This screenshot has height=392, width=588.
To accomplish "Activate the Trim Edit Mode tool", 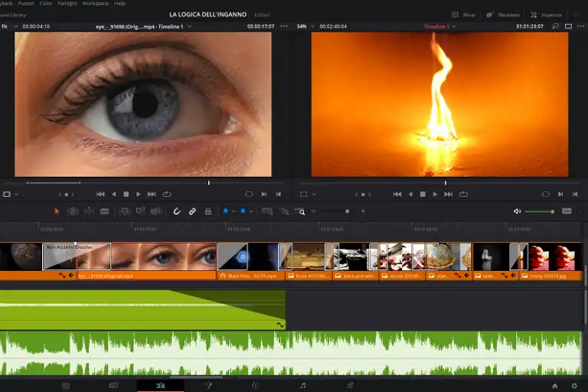I will (73, 211).
